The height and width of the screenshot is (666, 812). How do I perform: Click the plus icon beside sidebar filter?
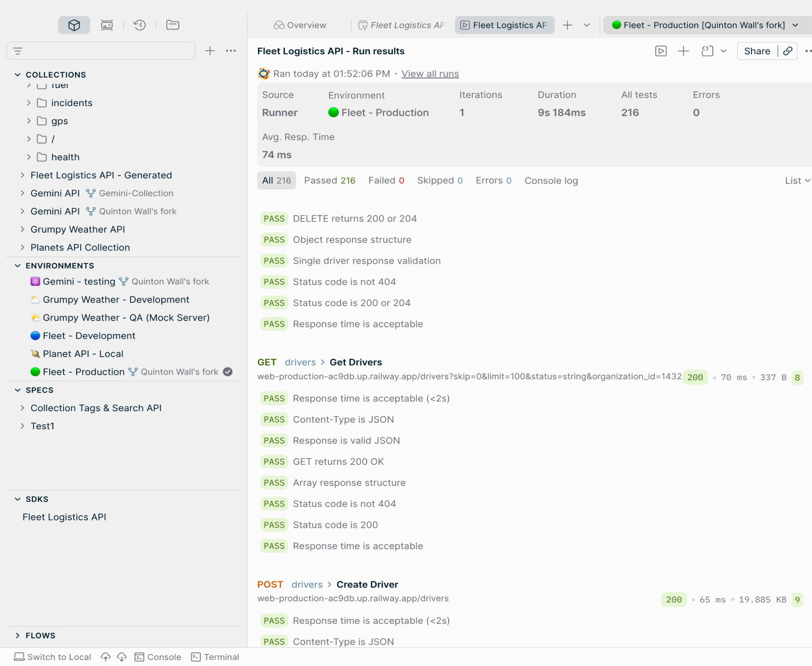click(x=210, y=51)
